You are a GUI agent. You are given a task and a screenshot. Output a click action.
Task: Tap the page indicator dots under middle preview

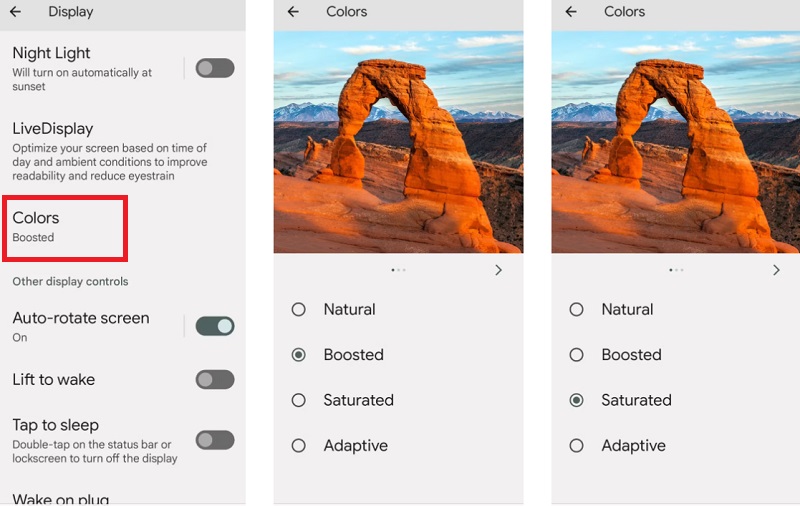[398, 270]
